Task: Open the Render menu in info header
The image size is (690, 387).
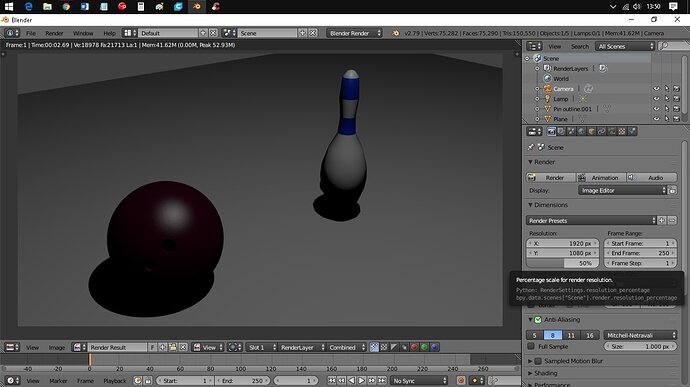Action: pos(54,33)
